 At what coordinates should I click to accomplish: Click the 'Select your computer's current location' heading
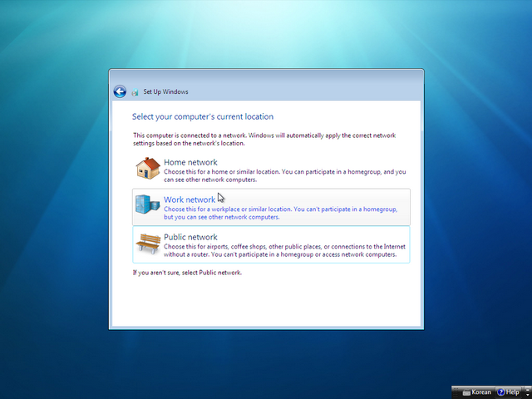click(x=203, y=116)
